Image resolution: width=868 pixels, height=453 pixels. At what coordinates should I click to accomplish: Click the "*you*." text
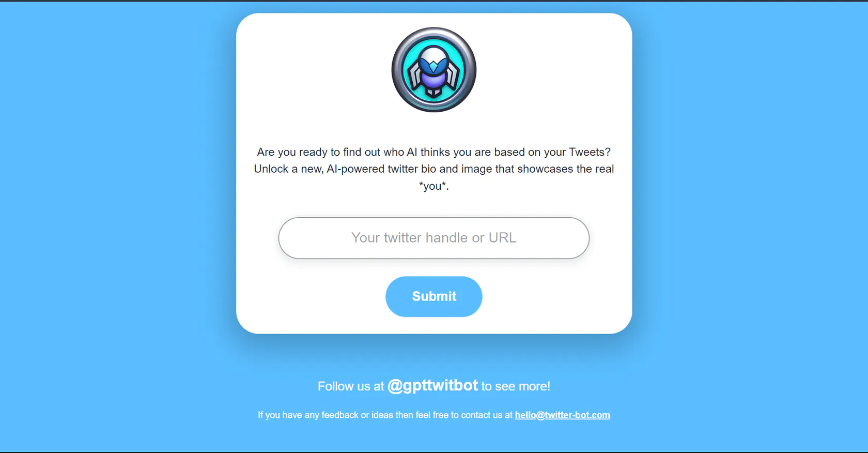(x=434, y=186)
